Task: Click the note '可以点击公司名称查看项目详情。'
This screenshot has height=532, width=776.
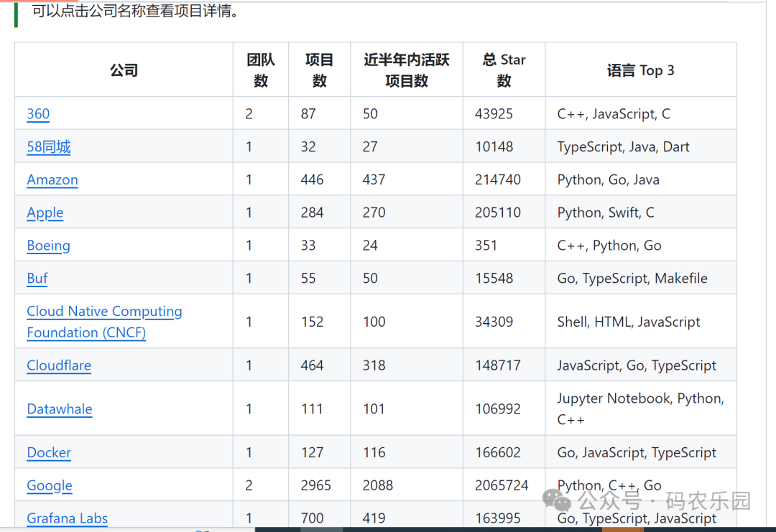Action: (137, 10)
